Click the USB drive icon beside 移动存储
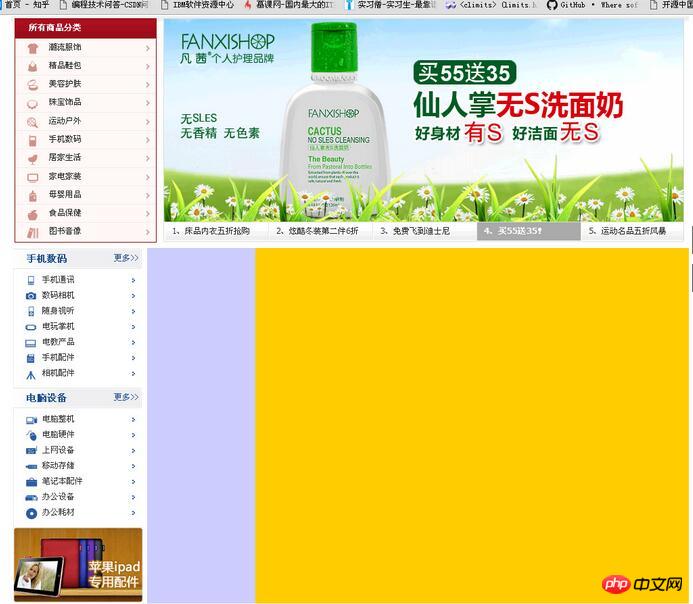The height and width of the screenshot is (604, 693). (31, 466)
